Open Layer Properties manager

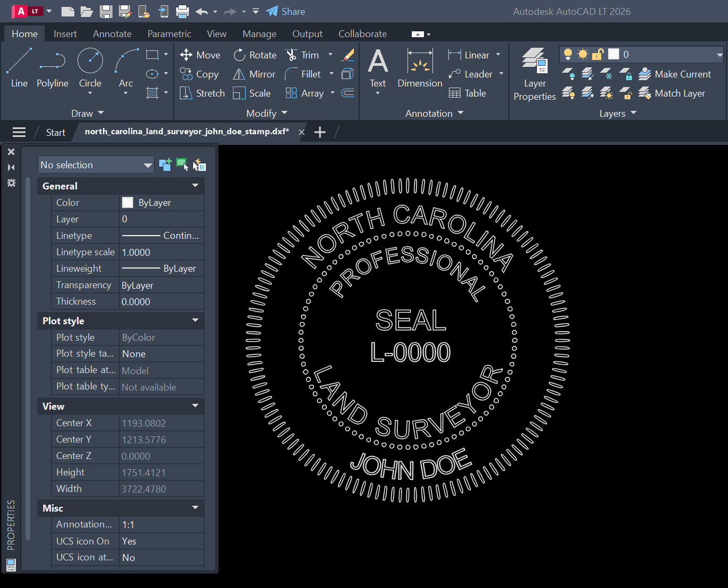tap(534, 74)
